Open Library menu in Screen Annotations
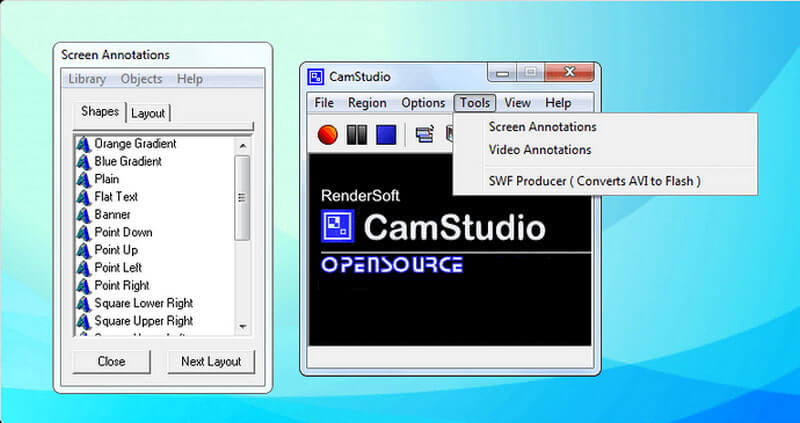 [x=87, y=79]
